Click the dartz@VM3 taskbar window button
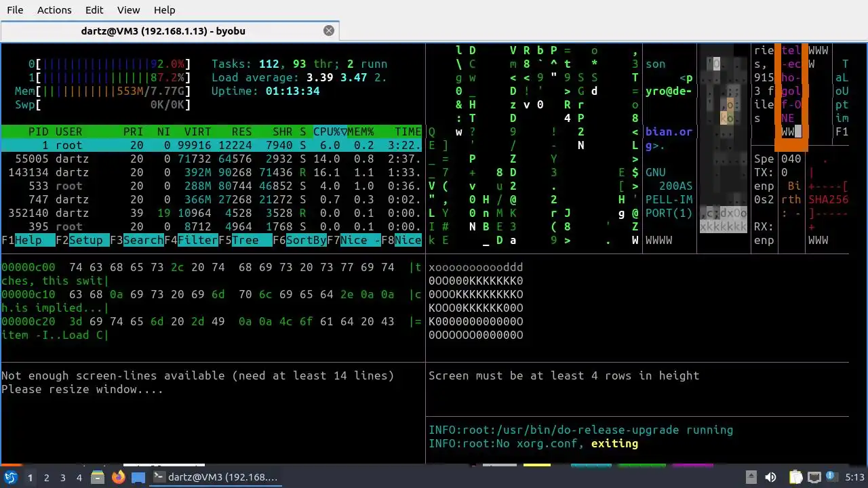Viewport: 868px width, 488px height. (x=216, y=477)
